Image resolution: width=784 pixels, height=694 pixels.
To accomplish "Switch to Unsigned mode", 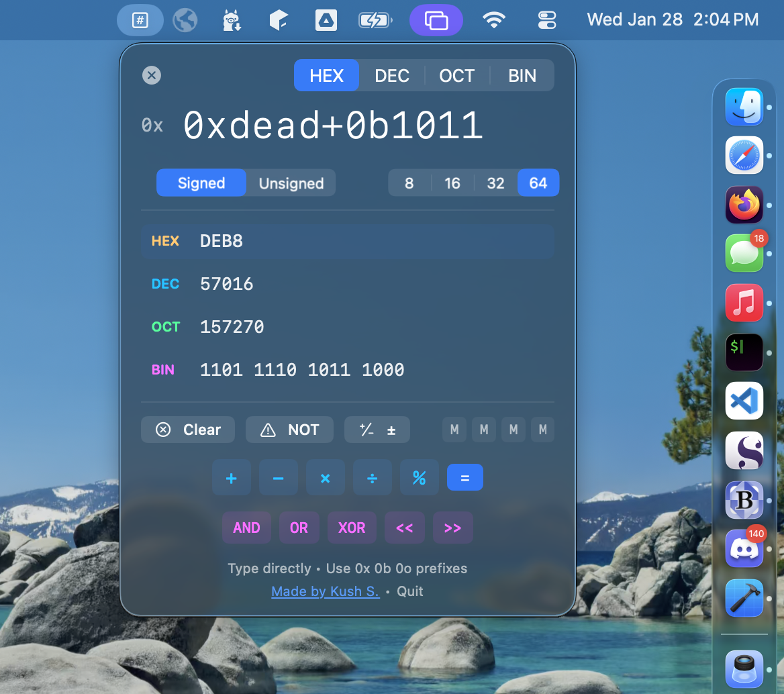I will 290,183.
